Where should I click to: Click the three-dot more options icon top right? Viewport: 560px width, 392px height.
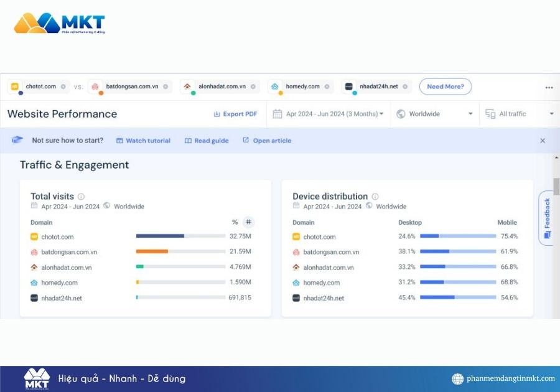[x=549, y=86]
